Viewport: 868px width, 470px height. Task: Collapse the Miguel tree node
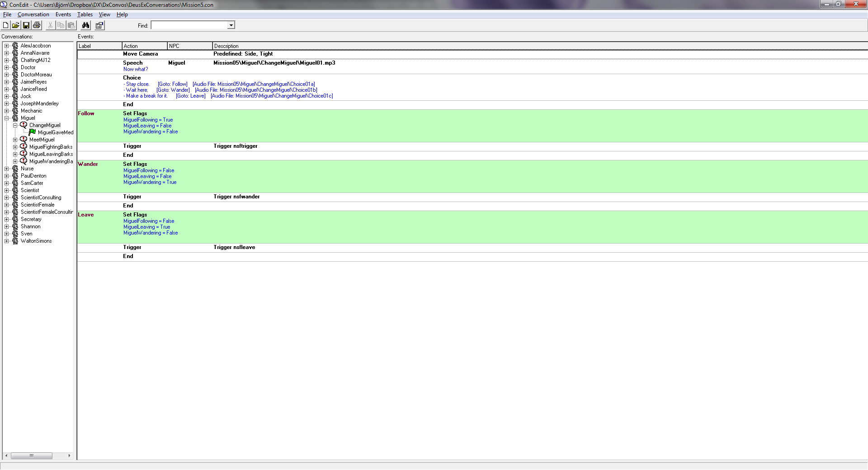click(x=7, y=118)
